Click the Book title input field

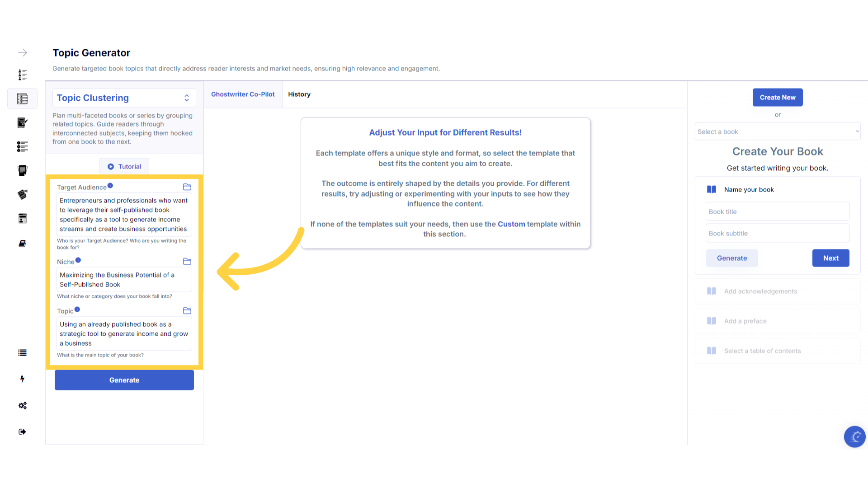(778, 211)
